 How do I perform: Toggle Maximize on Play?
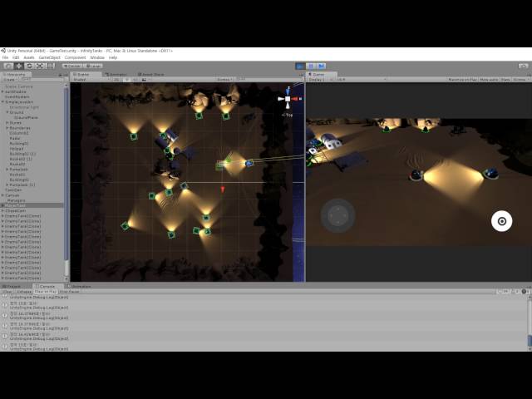462,80
